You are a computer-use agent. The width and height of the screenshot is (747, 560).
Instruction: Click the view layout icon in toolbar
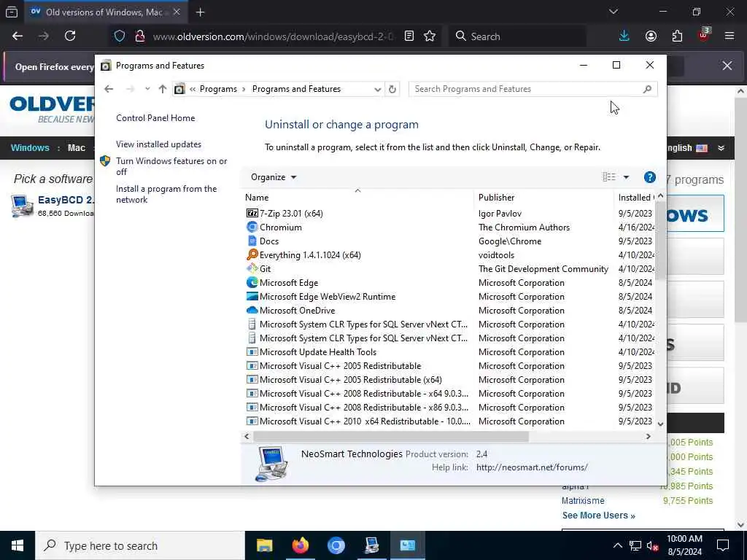click(x=609, y=177)
